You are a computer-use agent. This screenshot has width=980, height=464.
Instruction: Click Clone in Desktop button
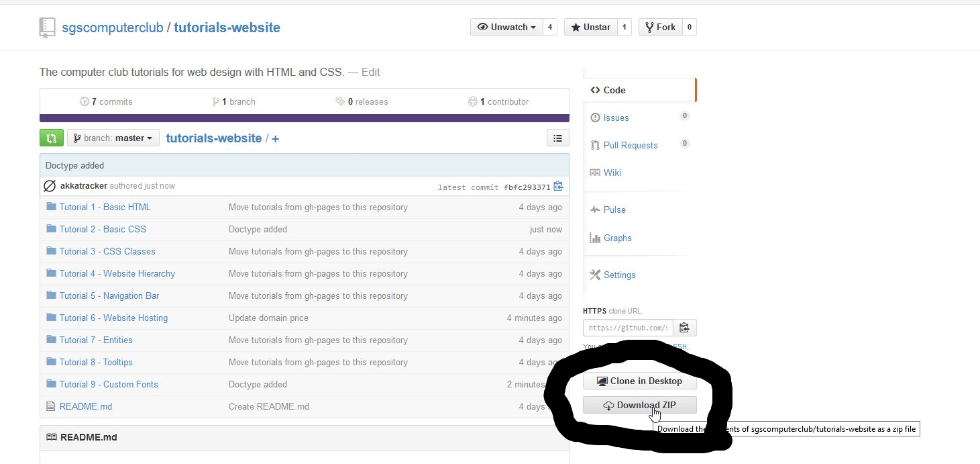click(x=640, y=381)
